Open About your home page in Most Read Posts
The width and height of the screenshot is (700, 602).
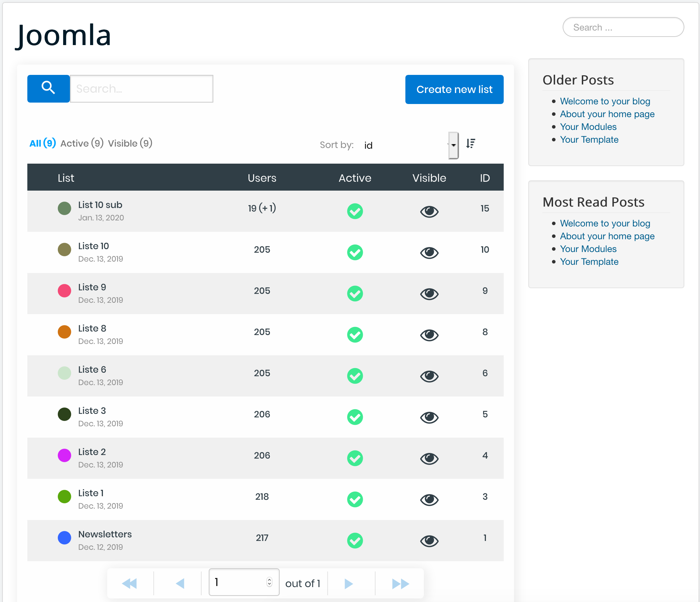[607, 236]
